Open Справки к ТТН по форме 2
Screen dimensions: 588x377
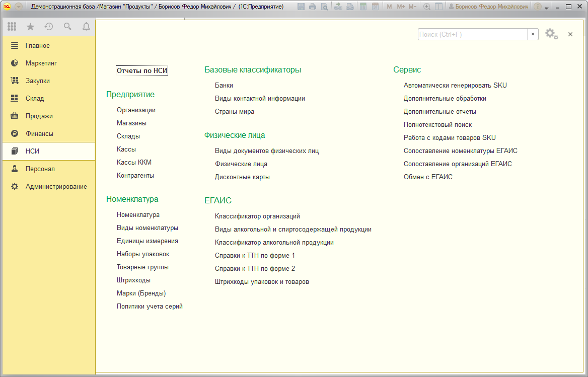tap(255, 269)
